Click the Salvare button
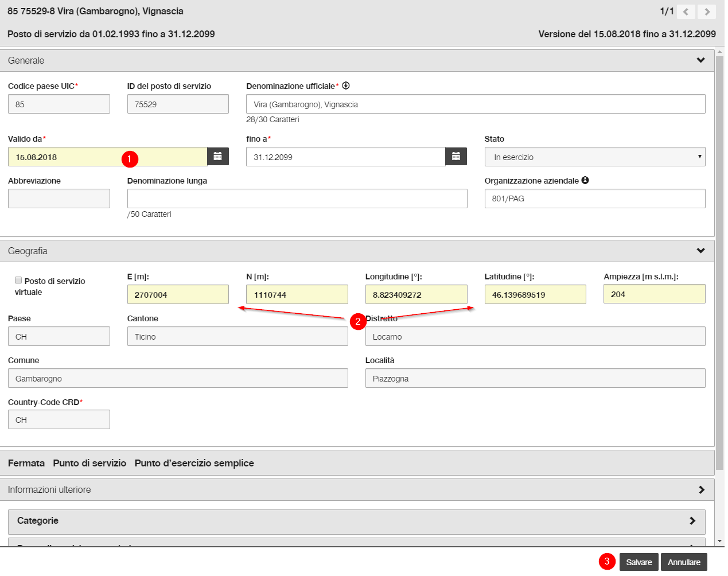728x576 pixels. coord(639,562)
